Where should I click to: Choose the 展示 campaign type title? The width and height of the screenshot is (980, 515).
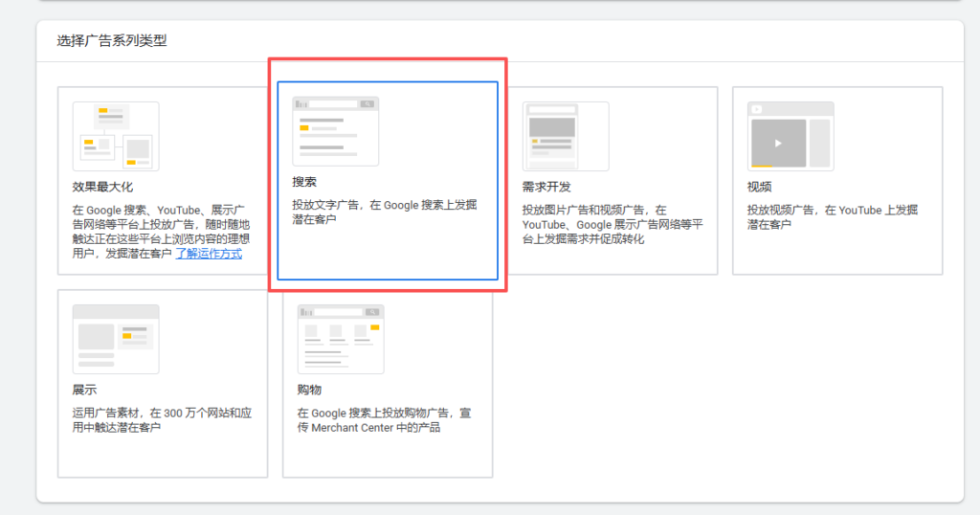(84, 390)
